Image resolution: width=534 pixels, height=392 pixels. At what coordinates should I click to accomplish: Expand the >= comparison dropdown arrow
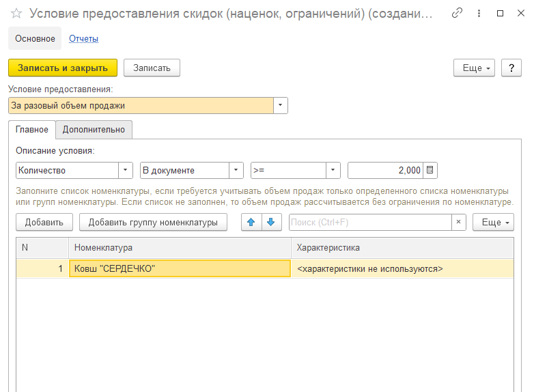pyautogui.click(x=333, y=170)
